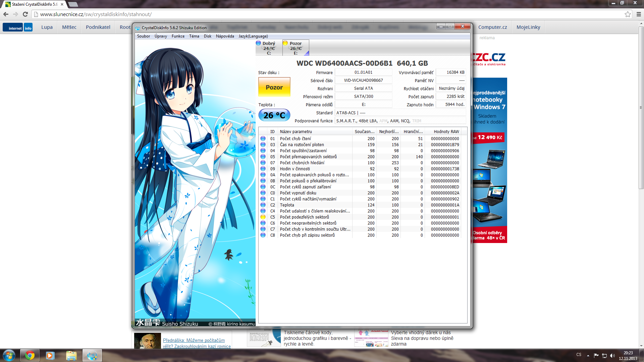The image size is (644, 362).
Task: Select the Pozor 26 °C drive E:
Action: (295, 48)
